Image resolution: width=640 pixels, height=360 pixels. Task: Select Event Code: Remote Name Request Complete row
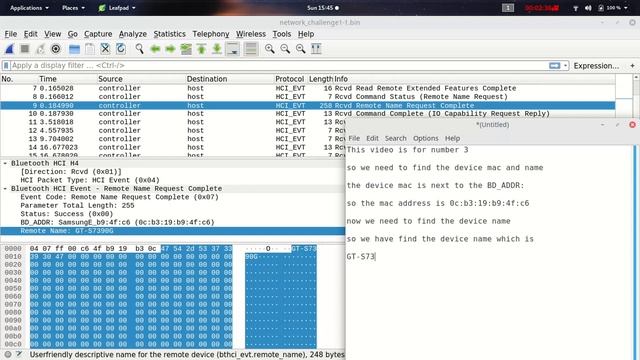click(173, 197)
